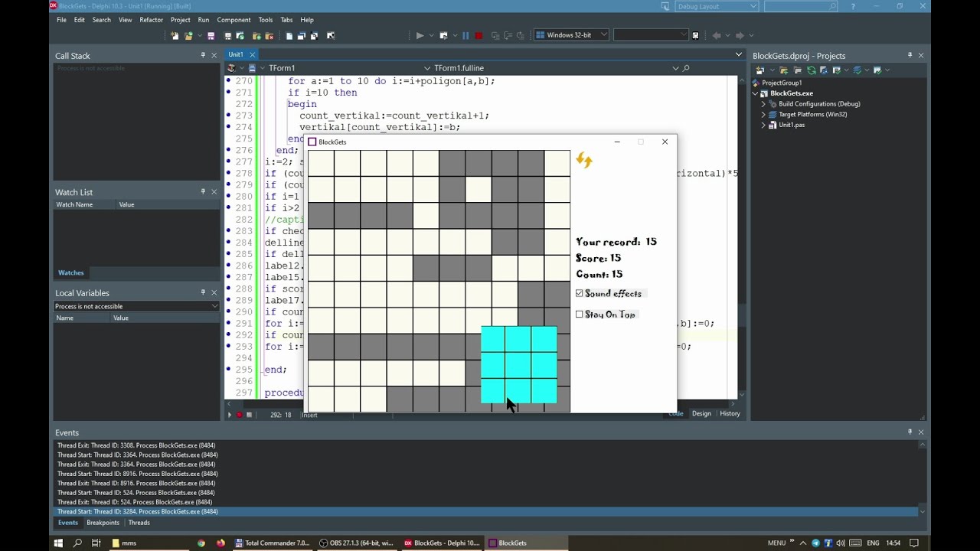980x551 pixels.
Task: Click the IDE search input field in the title bar
Action: [x=801, y=6]
